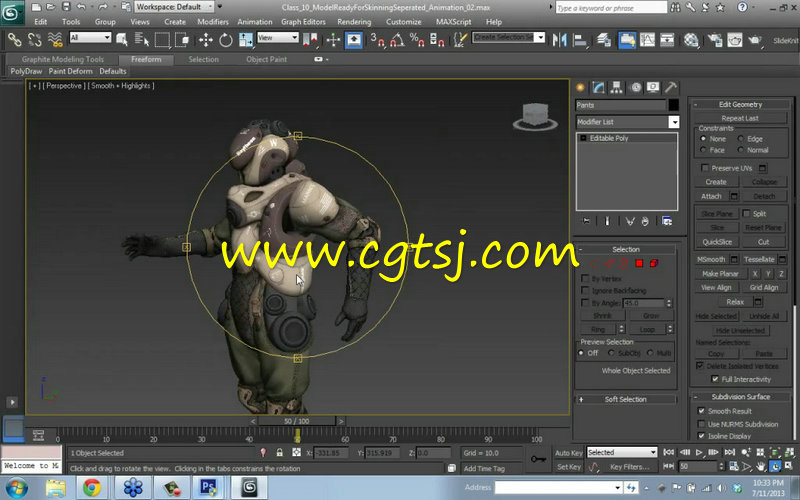Pick the Rectangular Selection Region tool
This screenshot has width=800, height=500.
click(x=162, y=39)
